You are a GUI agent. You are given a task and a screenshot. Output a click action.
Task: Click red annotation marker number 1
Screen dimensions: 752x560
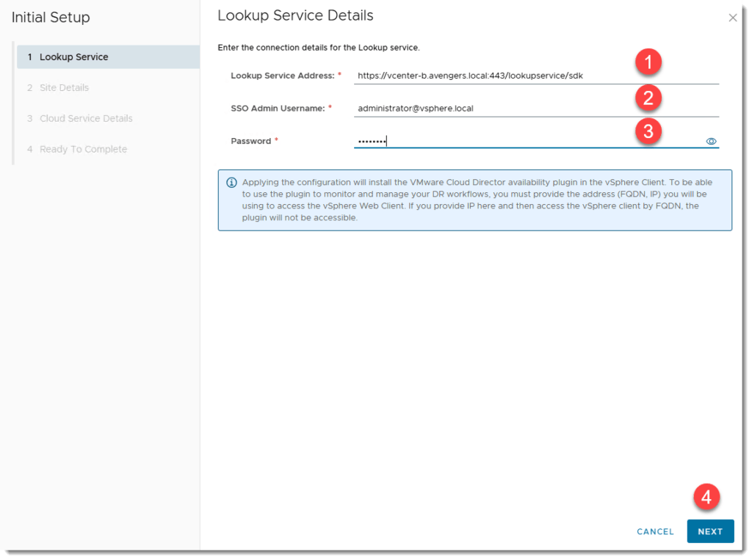(648, 63)
